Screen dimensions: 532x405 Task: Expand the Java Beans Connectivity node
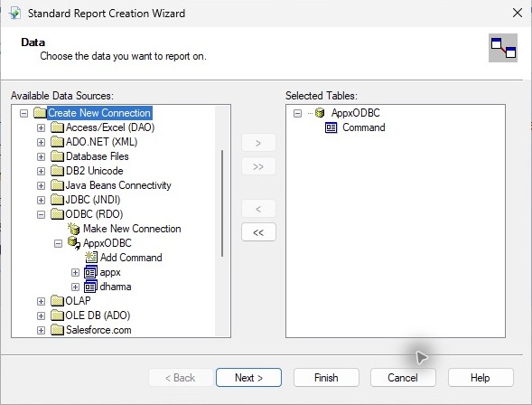tap(41, 185)
